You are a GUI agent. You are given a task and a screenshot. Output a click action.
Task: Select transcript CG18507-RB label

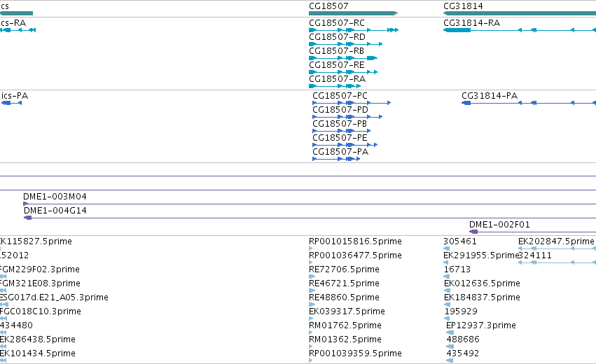click(336, 51)
